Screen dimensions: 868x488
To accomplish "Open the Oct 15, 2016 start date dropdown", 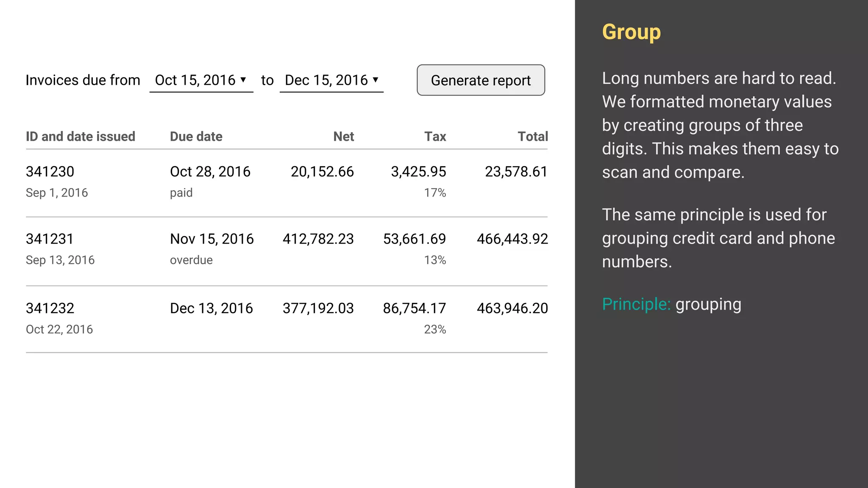I will tap(201, 80).
